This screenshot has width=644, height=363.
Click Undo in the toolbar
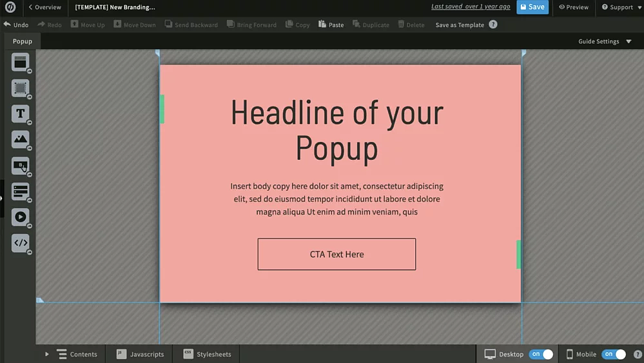point(16,25)
